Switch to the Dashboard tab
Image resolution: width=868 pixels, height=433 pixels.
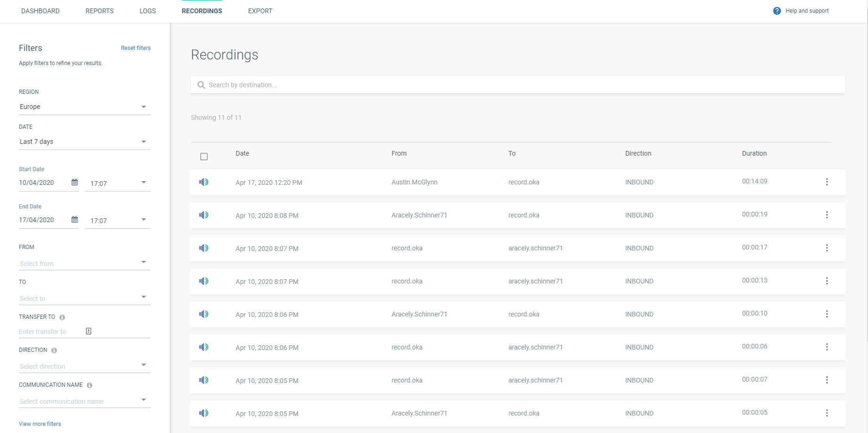41,11
